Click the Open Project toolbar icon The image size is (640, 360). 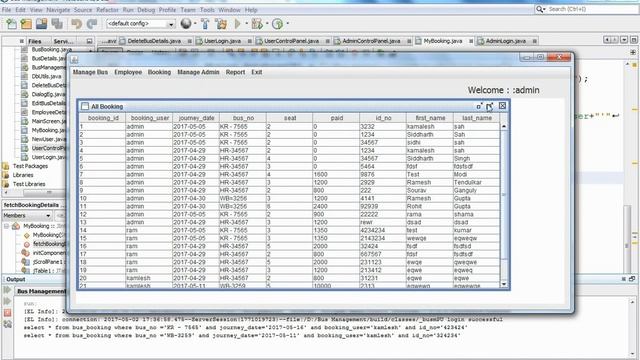tap(41, 24)
